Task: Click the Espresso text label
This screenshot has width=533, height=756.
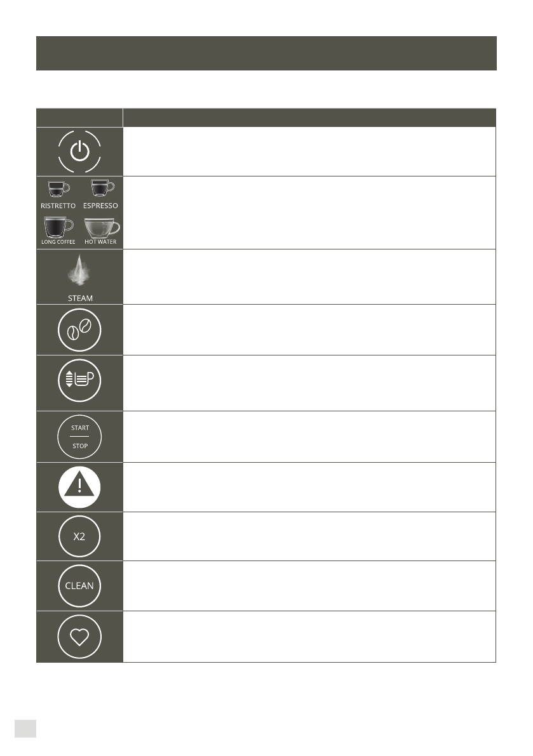Action: [100, 206]
